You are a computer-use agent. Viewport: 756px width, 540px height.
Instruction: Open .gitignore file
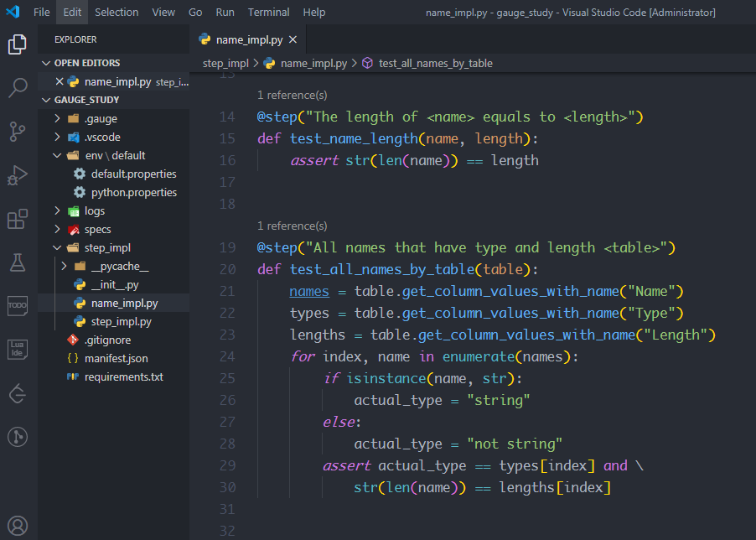[x=107, y=340]
